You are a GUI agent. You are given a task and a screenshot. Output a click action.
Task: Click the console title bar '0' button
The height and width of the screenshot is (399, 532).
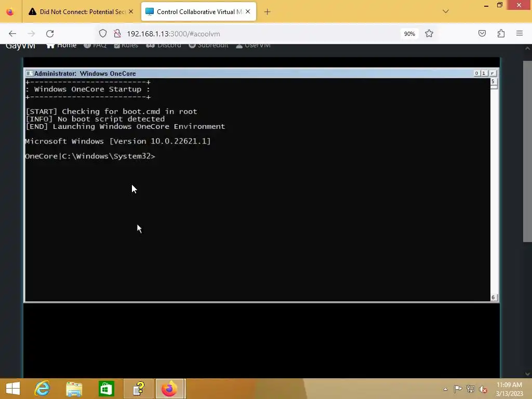476,73
